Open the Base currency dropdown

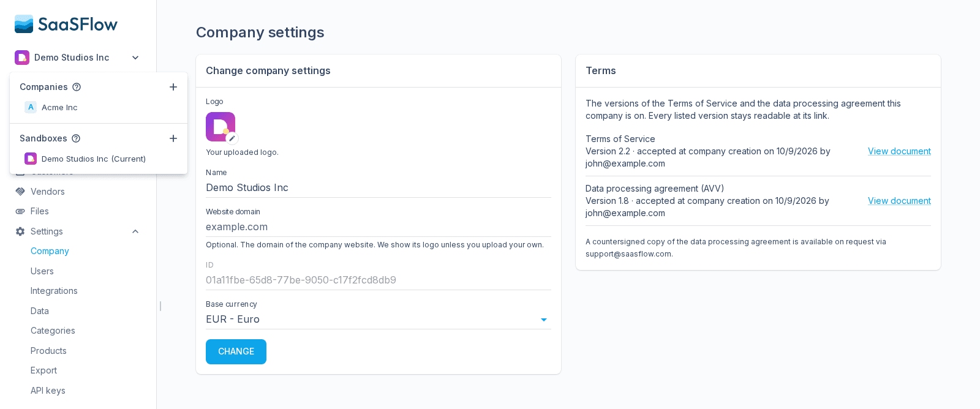point(379,320)
